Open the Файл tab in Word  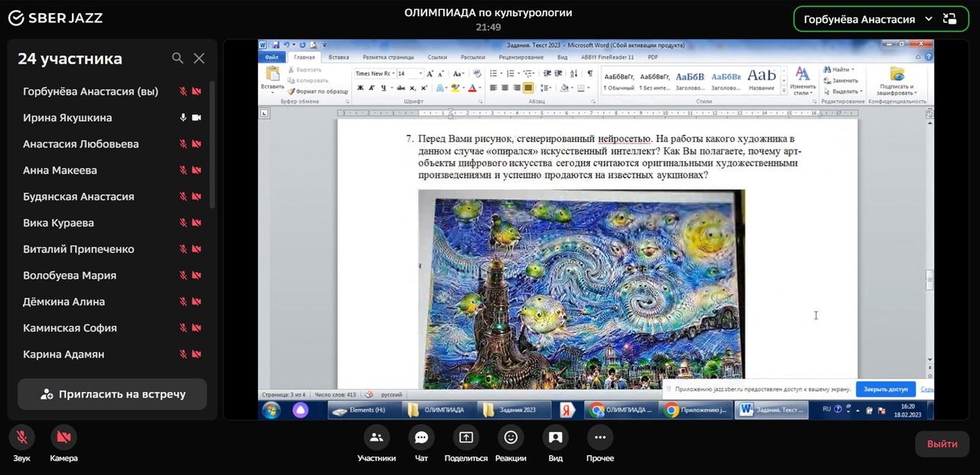coord(271,57)
